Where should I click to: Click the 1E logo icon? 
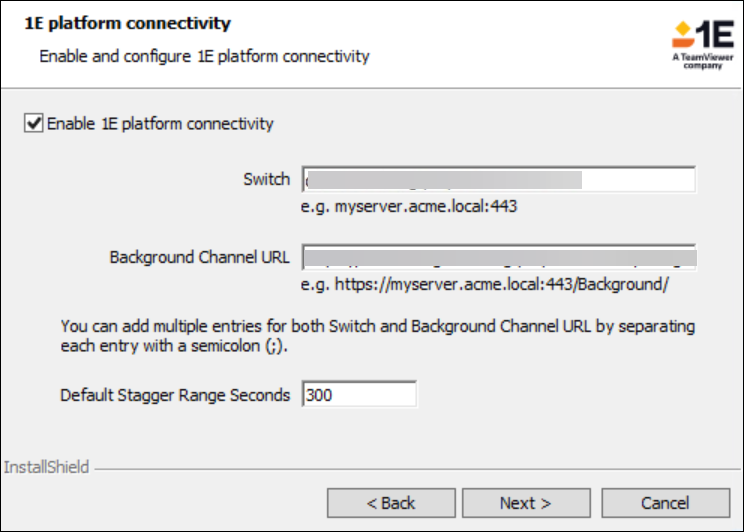702,36
